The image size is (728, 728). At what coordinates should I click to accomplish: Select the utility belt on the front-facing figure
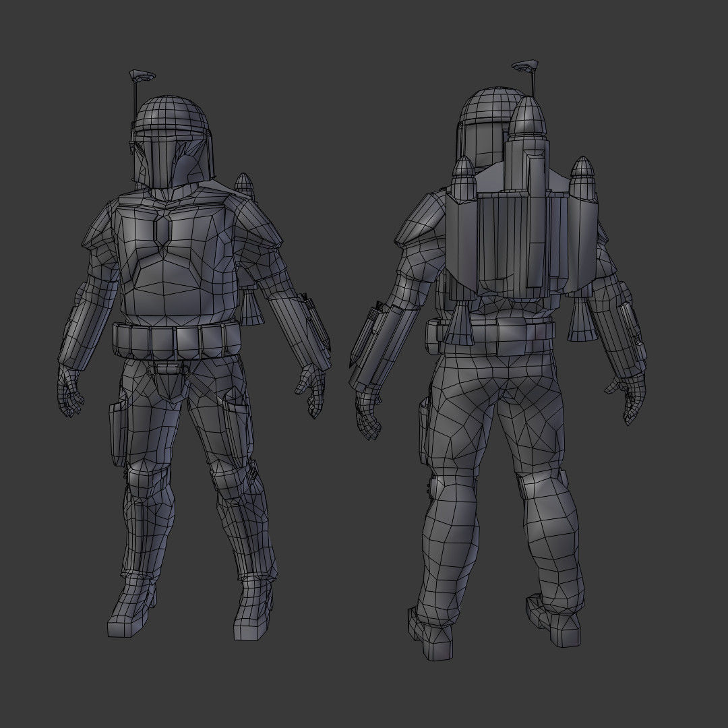(177, 341)
